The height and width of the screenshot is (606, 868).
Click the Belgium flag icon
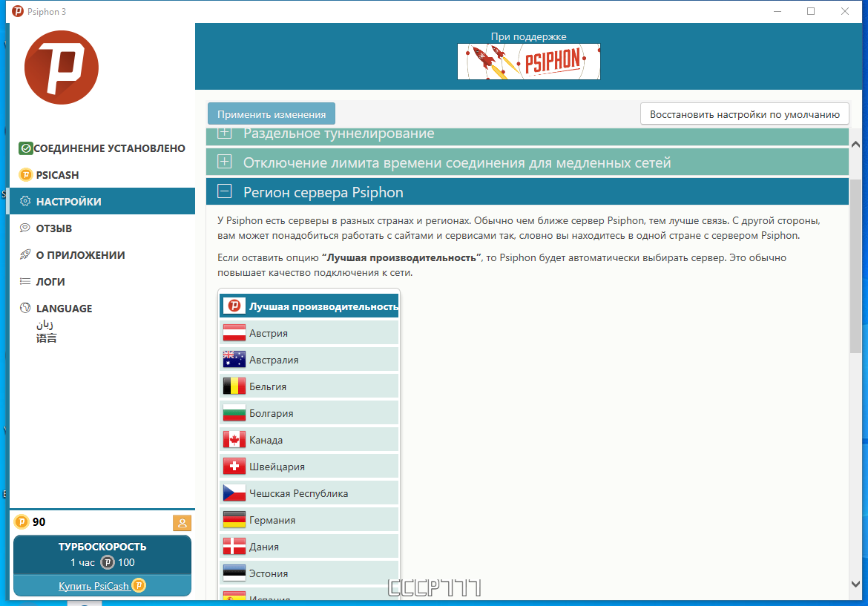pos(234,386)
